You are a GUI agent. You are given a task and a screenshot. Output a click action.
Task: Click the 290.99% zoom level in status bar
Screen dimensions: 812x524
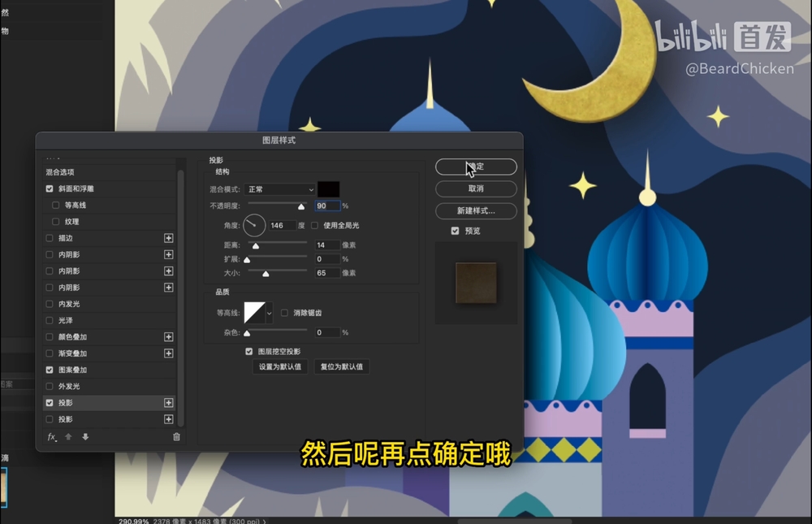pyautogui.click(x=134, y=521)
